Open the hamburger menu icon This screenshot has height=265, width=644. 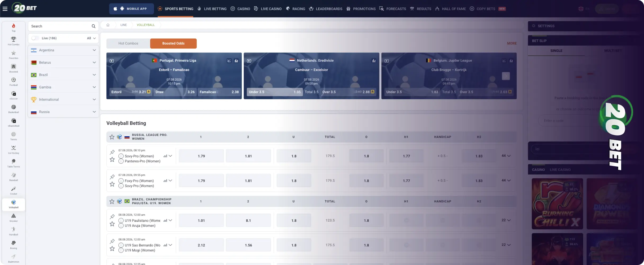tap(5, 9)
